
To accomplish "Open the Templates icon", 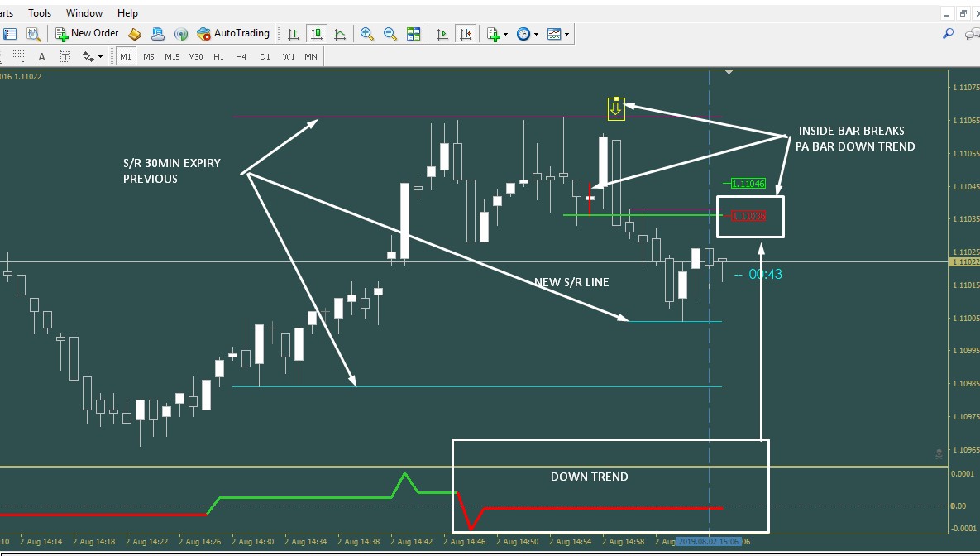I will tap(554, 34).
